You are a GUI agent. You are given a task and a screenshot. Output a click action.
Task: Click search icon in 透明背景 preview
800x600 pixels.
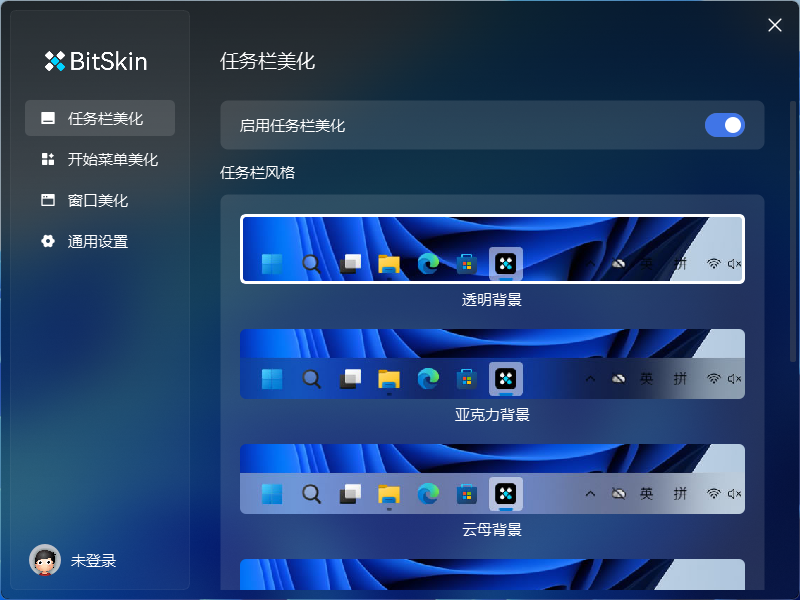click(311, 264)
